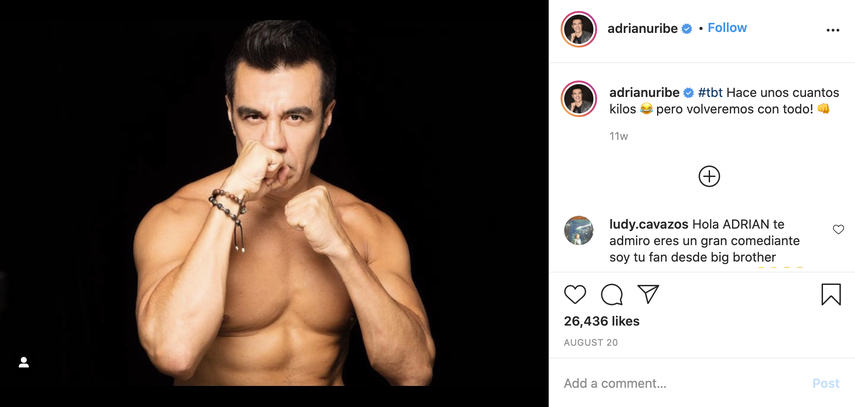Open the #tbt hashtag link
This screenshot has width=855, height=407.
pyautogui.click(x=710, y=92)
